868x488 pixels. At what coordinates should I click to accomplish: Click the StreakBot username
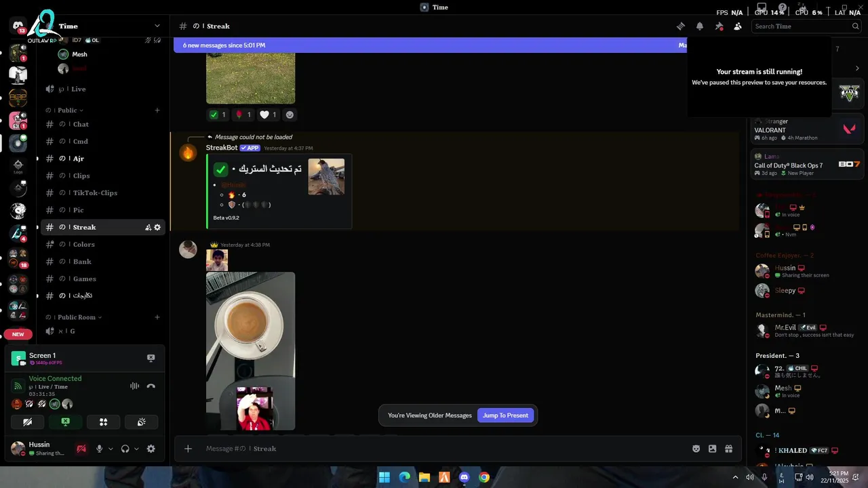[222, 148]
